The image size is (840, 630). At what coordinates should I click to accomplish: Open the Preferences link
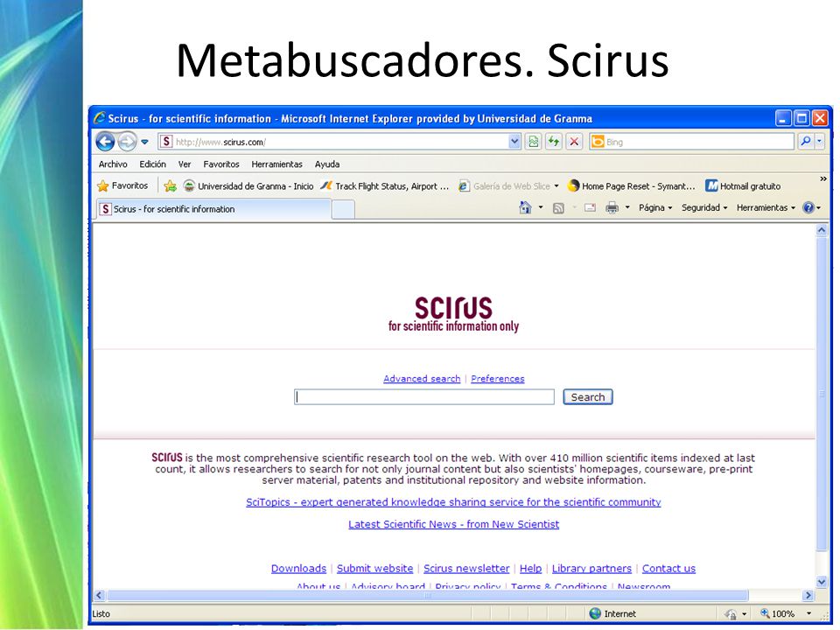tap(498, 379)
